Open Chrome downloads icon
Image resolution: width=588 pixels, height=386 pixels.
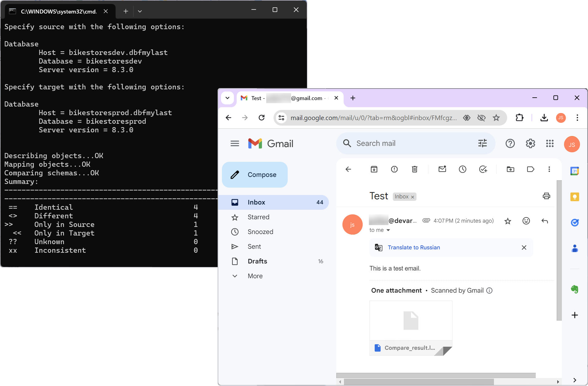pos(544,118)
